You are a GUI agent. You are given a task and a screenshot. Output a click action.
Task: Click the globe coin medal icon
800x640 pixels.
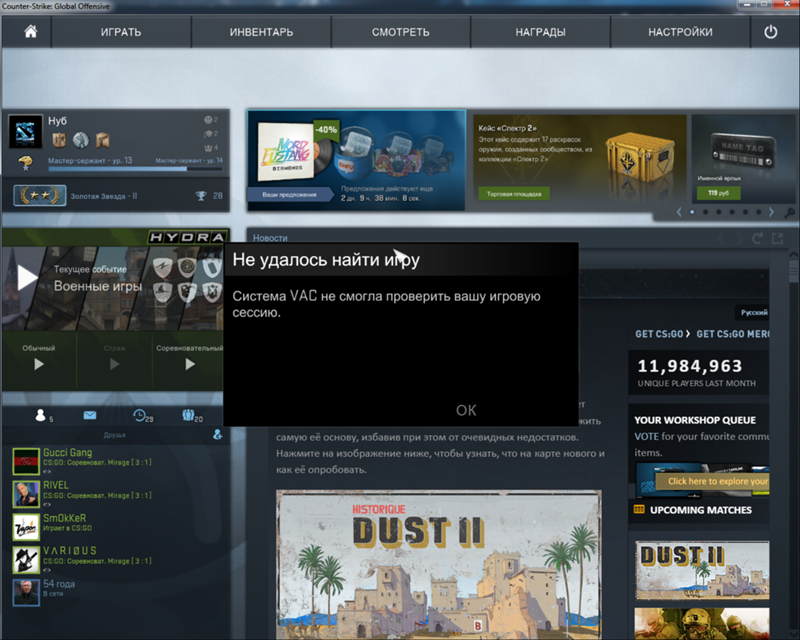81,140
